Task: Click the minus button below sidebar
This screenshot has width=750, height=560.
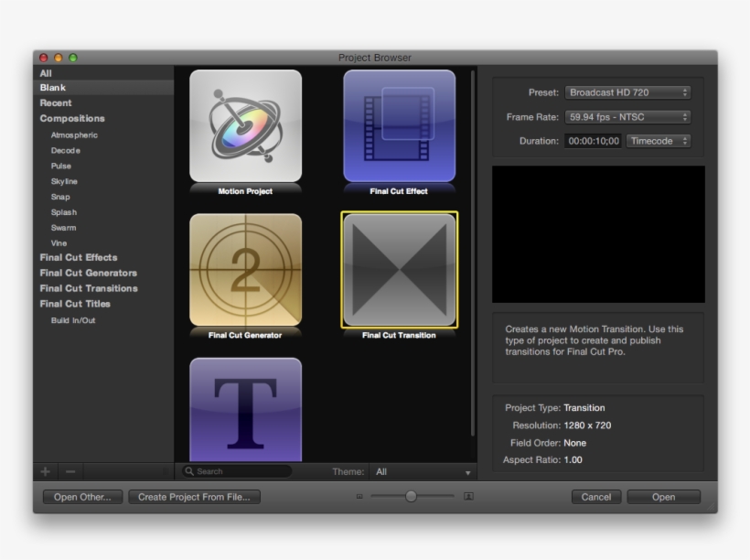Action: pos(71,471)
